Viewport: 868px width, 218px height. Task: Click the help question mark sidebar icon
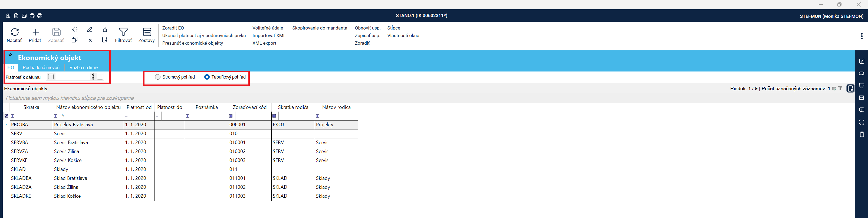click(862, 61)
